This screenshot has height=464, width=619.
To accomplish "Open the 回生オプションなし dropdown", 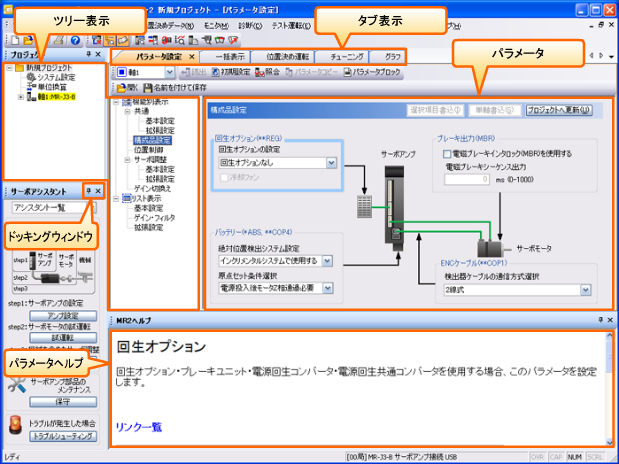I will (x=329, y=162).
